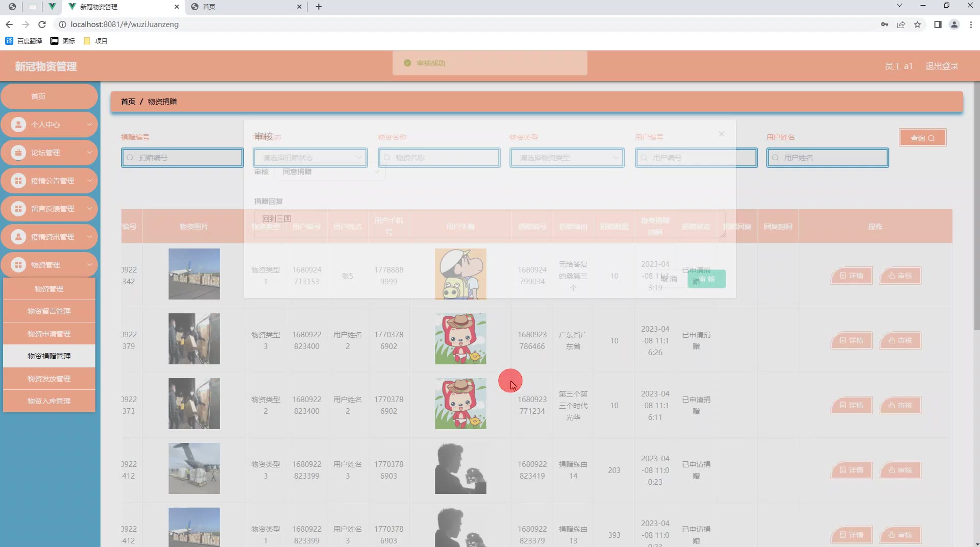Select 物资管理 submenu item
Image resolution: width=980 pixels, height=547 pixels.
(49, 289)
